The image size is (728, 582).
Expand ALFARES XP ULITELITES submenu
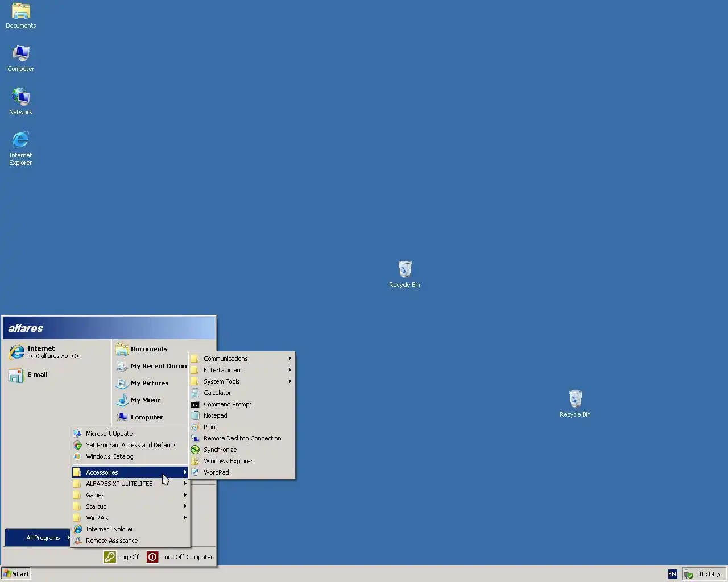click(x=130, y=484)
